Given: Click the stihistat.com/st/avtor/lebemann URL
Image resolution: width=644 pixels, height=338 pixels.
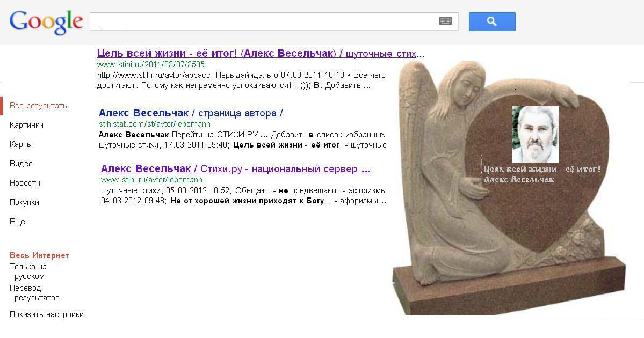Looking at the screenshot, I should click(155, 124).
